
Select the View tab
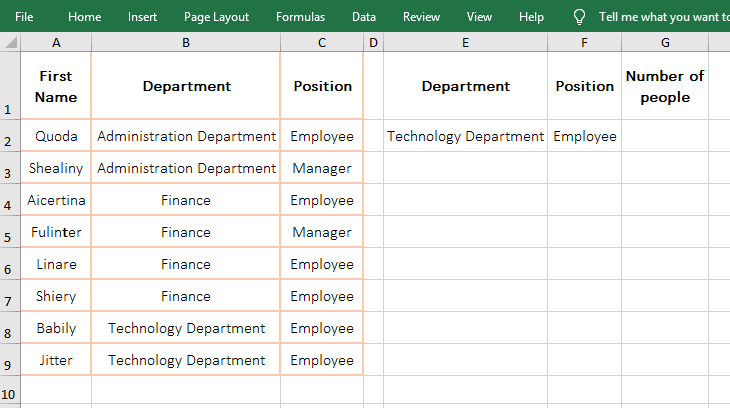tap(479, 17)
